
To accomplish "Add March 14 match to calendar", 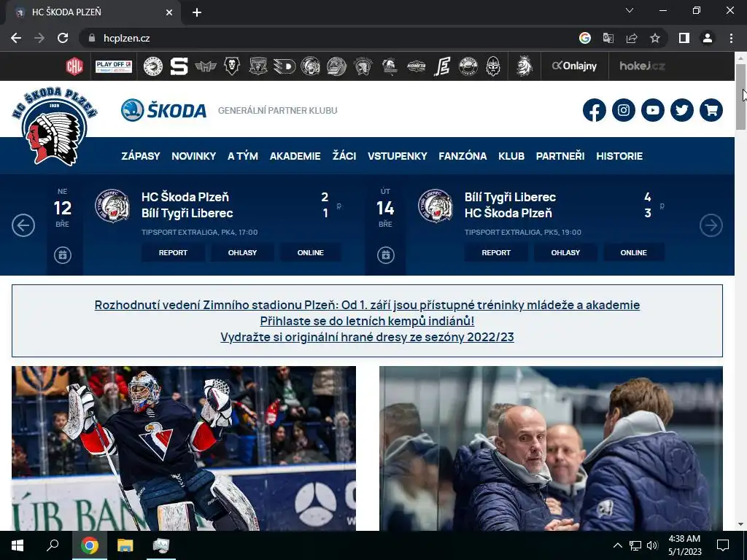I will pyautogui.click(x=386, y=255).
